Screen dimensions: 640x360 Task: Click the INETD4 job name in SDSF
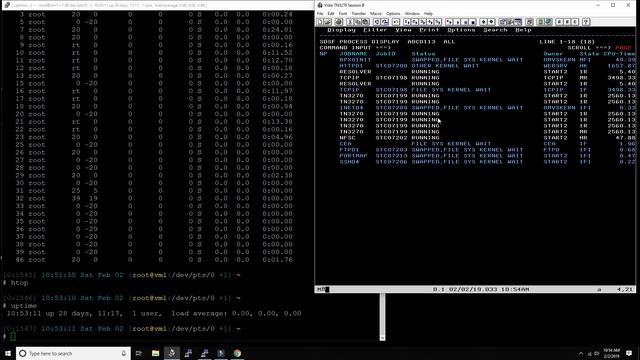coord(351,108)
